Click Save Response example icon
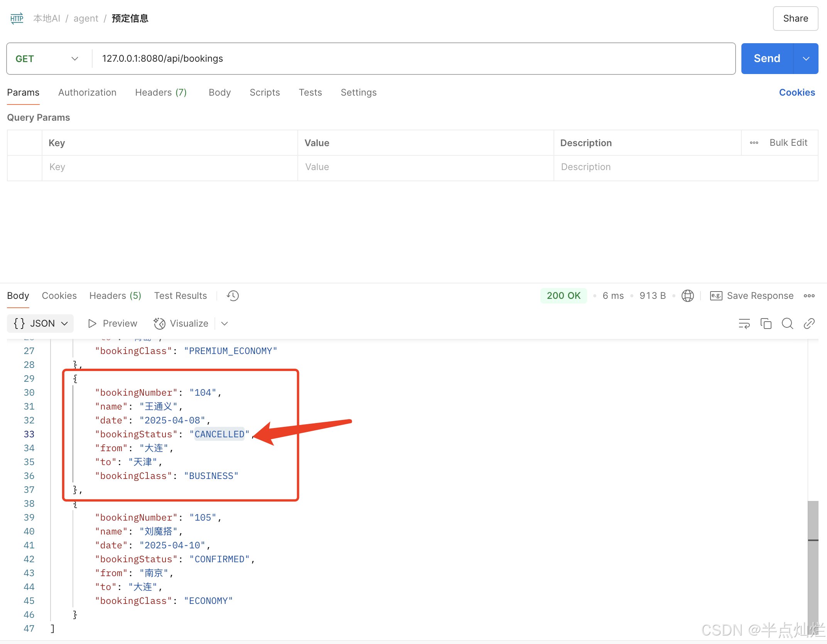 [x=716, y=296]
